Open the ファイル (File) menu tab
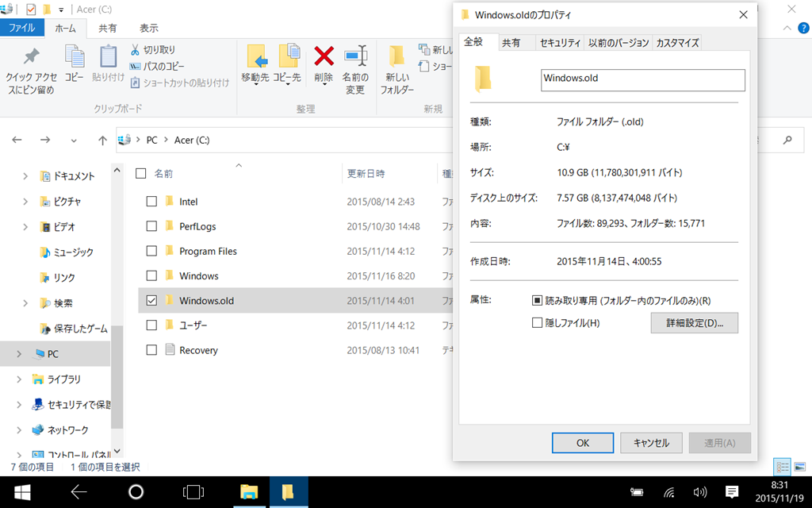Image resolution: width=812 pixels, height=508 pixels. (x=21, y=28)
